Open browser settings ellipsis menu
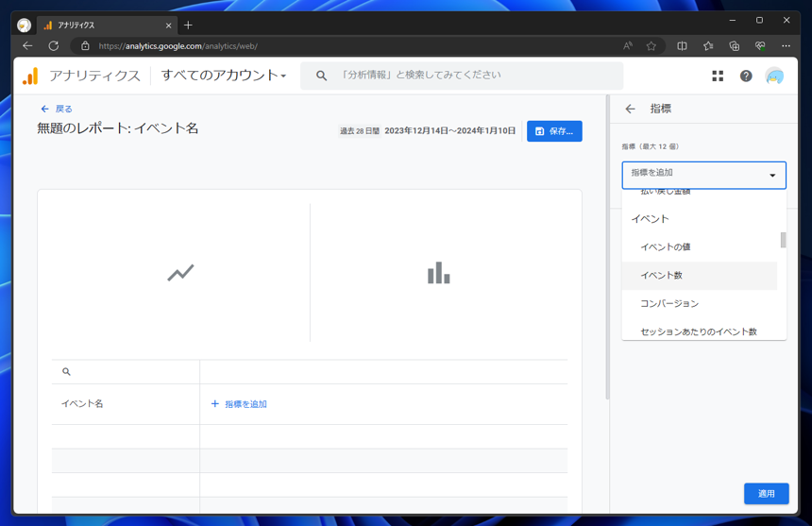 coord(786,46)
